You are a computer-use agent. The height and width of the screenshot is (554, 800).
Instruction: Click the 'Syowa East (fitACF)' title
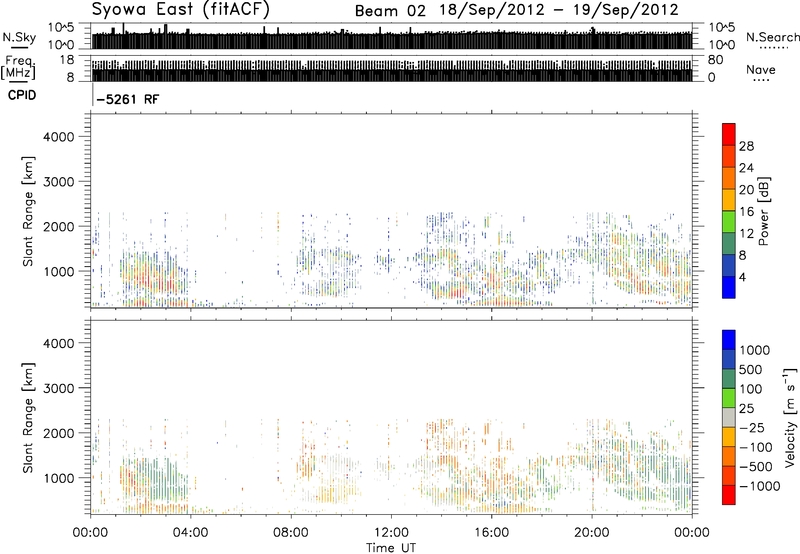click(181, 9)
